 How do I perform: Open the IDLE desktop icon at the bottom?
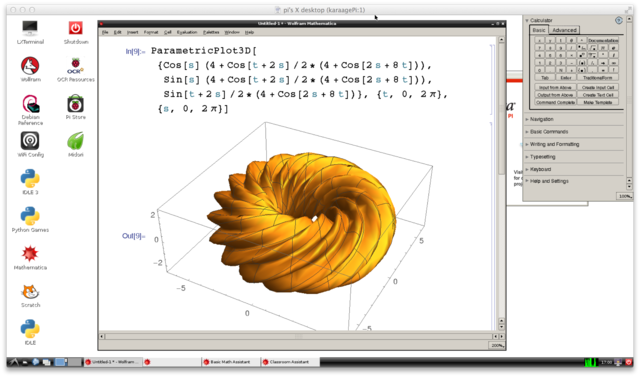pos(30,332)
